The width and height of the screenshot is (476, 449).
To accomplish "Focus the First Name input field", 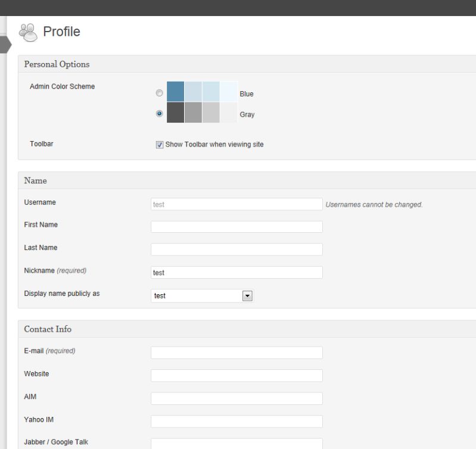I will [x=237, y=227].
